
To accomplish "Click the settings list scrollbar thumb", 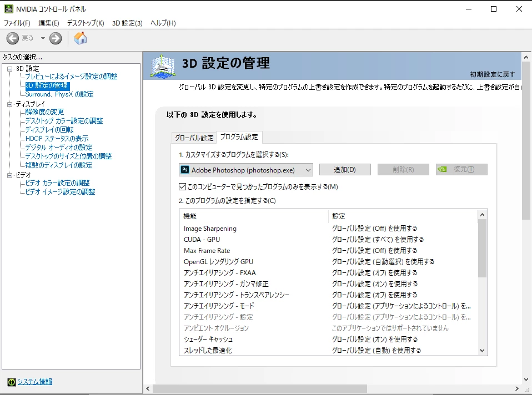I will click(482, 249).
